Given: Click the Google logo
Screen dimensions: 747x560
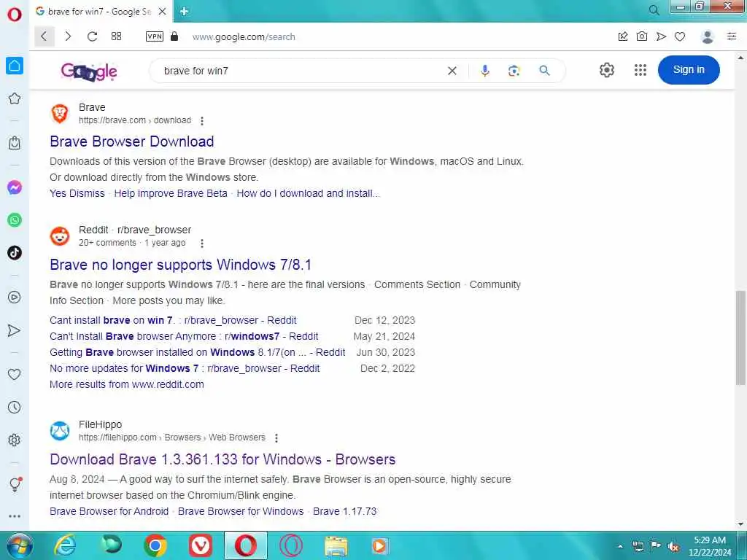Looking at the screenshot, I should point(88,71).
